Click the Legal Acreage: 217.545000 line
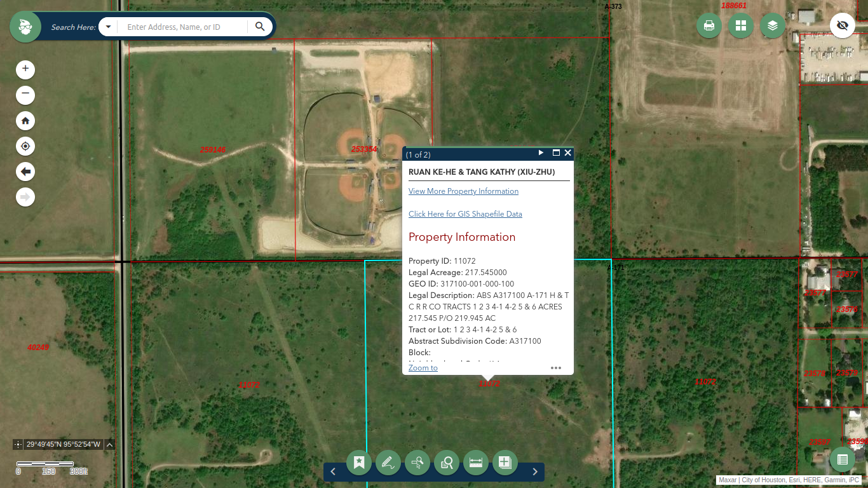Viewport: 868px width, 488px height. (458, 273)
